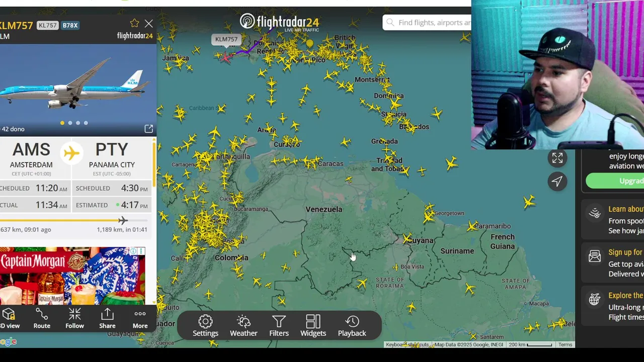
Task: Share the KLM757 flight
Action: (x=107, y=319)
